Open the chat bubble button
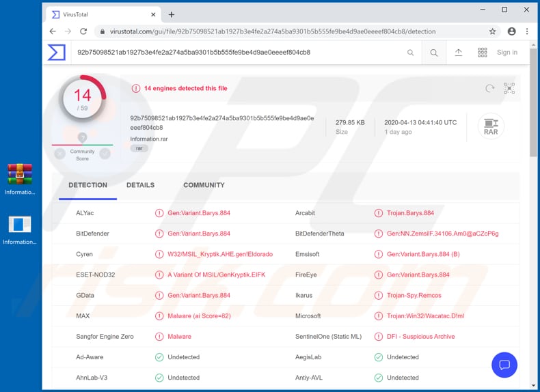This screenshot has height=392, width=540. point(504,365)
